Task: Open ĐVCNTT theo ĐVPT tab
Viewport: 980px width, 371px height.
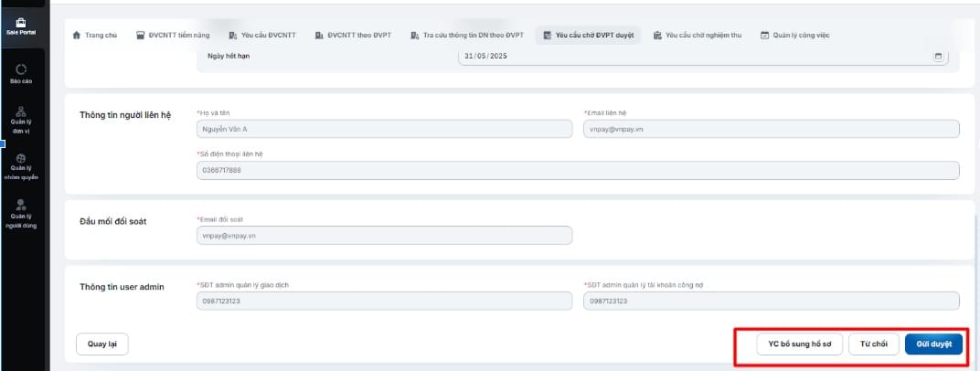Action: tap(353, 35)
